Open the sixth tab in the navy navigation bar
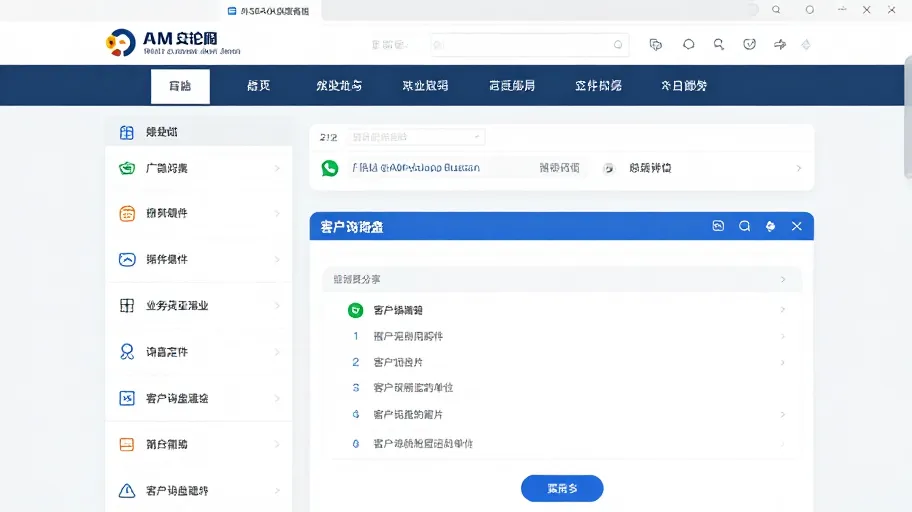This screenshot has height=512, width=912. tap(598, 86)
